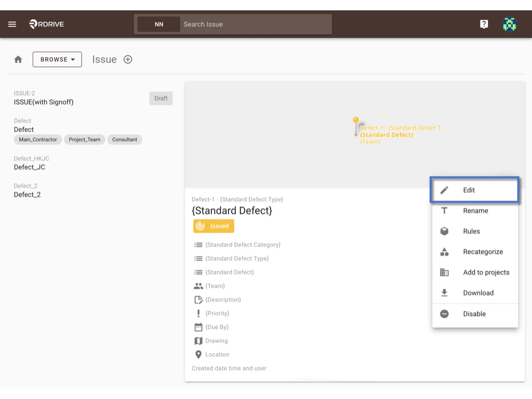The height and width of the screenshot is (399, 532).
Task: Select Defect_2 in the sidebar
Action: click(x=25, y=194)
